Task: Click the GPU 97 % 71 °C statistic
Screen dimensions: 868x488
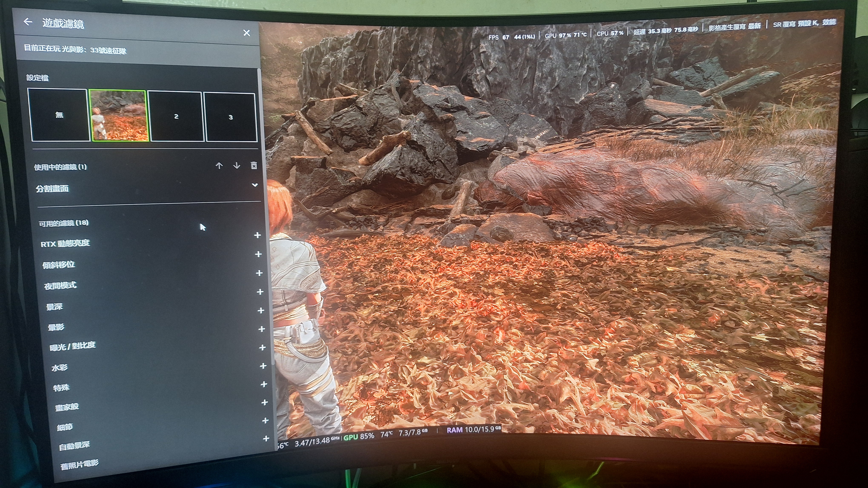Action: (566, 35)
